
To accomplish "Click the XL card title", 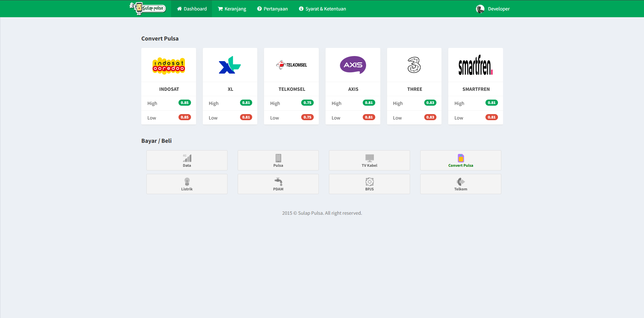I will pos(230,89).
